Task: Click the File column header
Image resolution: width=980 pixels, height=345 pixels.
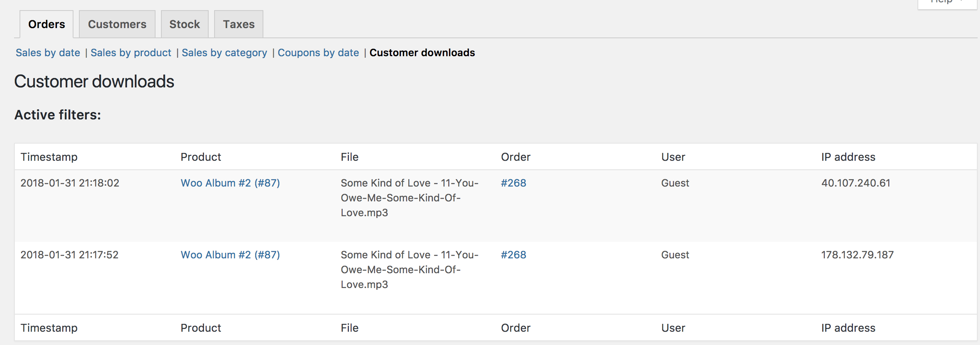Action: (349, 156)
